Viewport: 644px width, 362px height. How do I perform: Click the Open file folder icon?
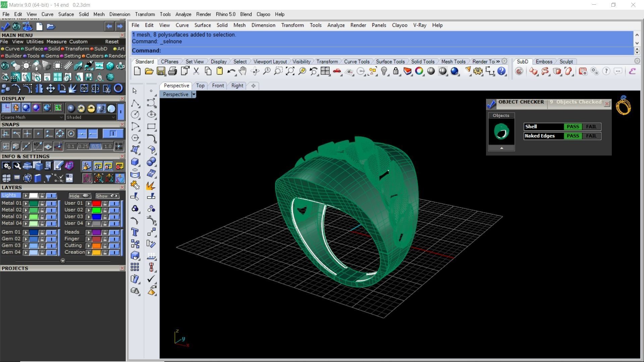coord(149,71)
